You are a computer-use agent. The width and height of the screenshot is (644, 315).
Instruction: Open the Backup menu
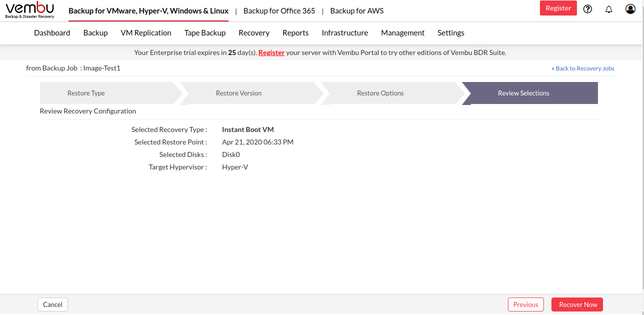(x=96, y=33)
